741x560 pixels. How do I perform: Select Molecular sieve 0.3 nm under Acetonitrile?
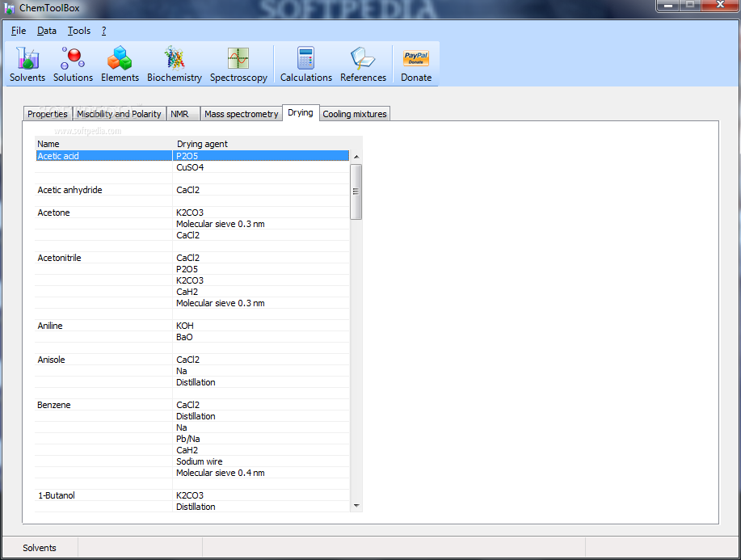tap(221, 303)
